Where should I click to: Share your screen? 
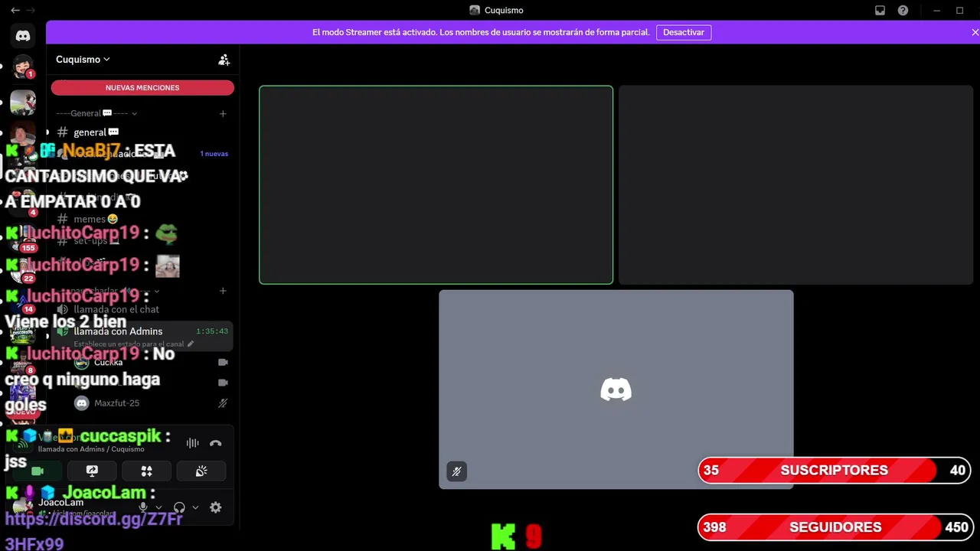tap(92, 471)
